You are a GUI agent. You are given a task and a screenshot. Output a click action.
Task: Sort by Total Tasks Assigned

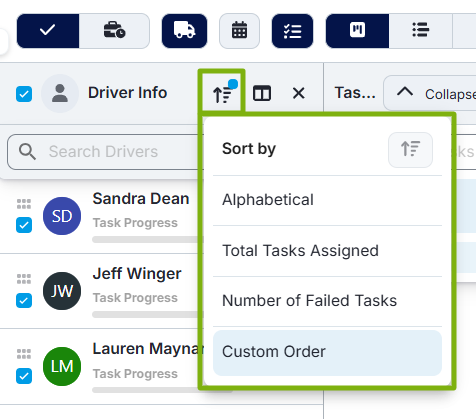(327, 251)
